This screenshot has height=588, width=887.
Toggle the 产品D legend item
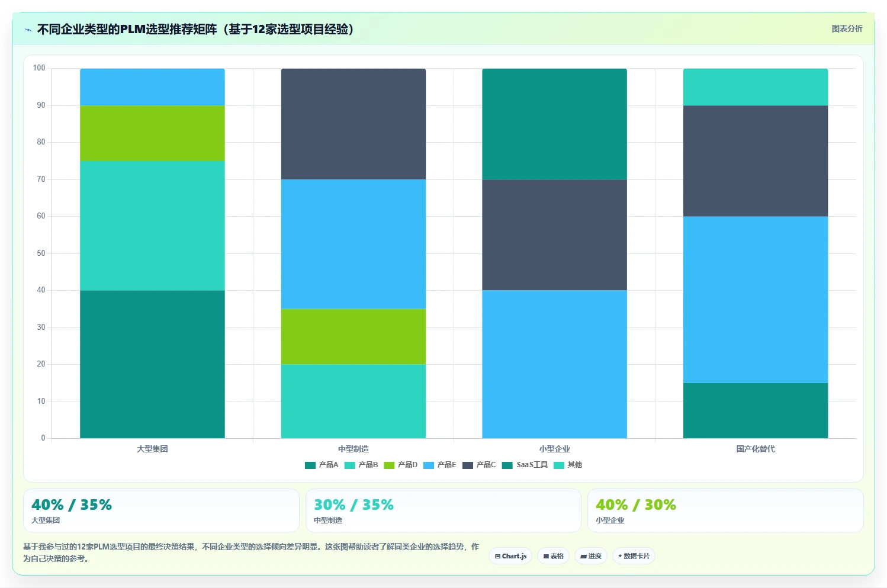pyautogui.click(x=401, y=465)
